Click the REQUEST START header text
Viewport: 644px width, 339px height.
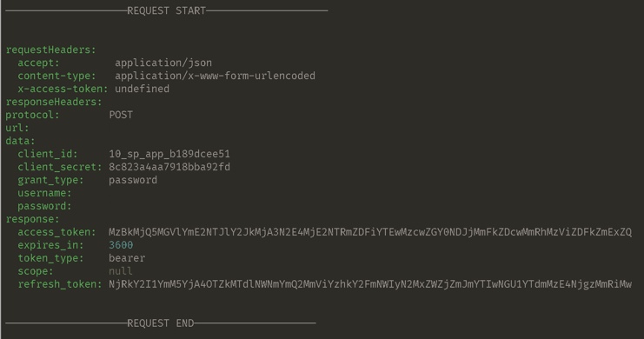(166, 10)
